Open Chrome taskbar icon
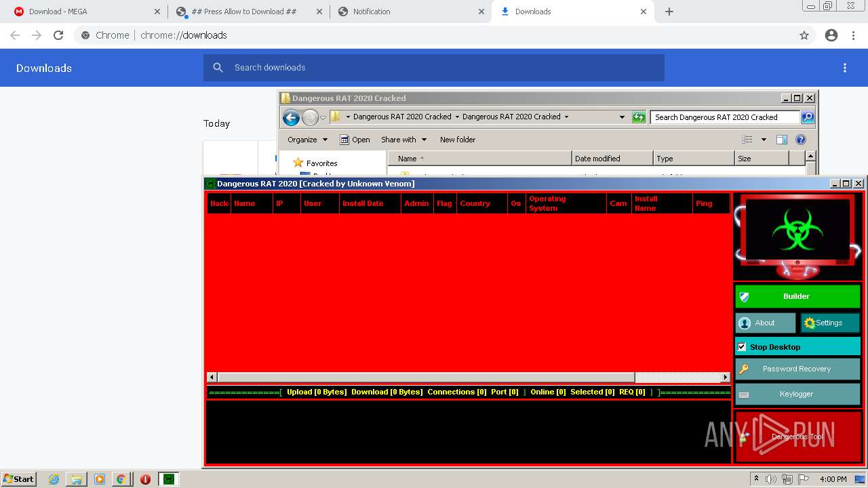Viewport: 868px width, 488px height. 121,479
